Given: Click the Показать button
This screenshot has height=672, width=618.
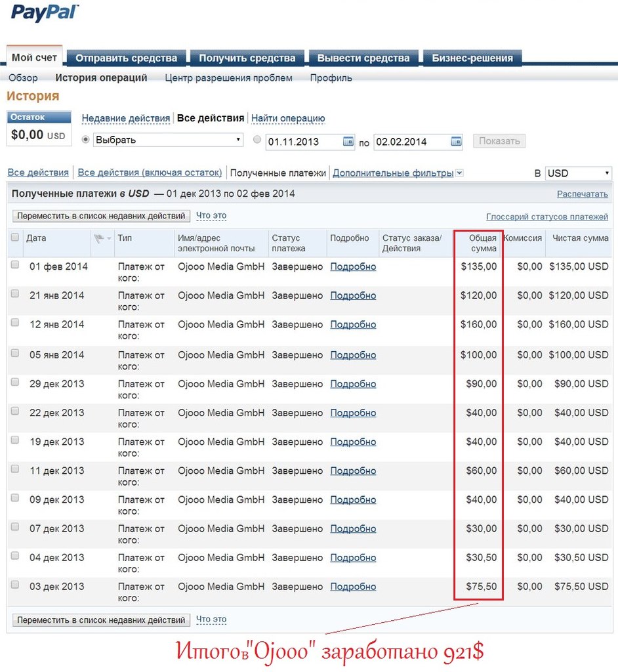Looking at the screenshot, I should click(499, 141).
